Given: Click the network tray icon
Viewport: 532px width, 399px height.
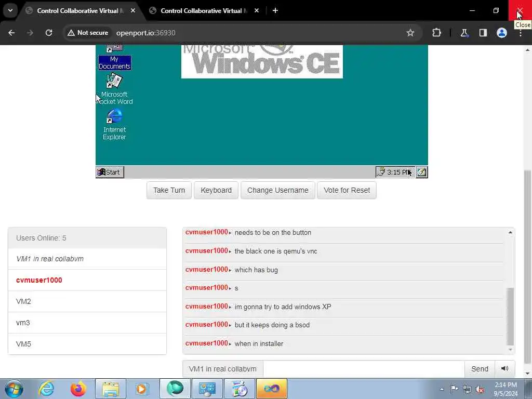Looking at the screenshot, I should pyautogui.click(x=467, y=390).
